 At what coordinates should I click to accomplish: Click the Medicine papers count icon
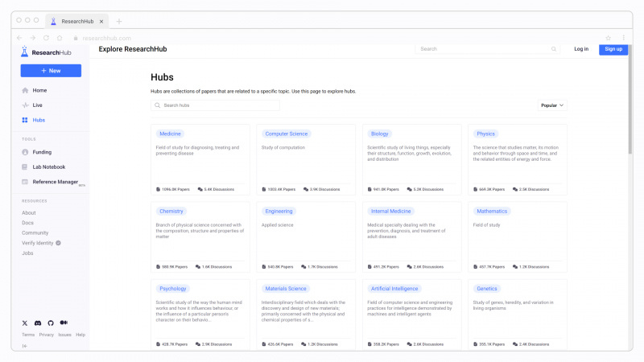pyautogui.click(x=158, y=189)
